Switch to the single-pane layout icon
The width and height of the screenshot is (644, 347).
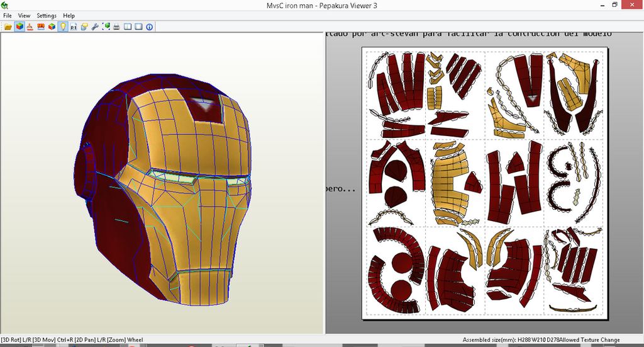(x=138, y=26)
